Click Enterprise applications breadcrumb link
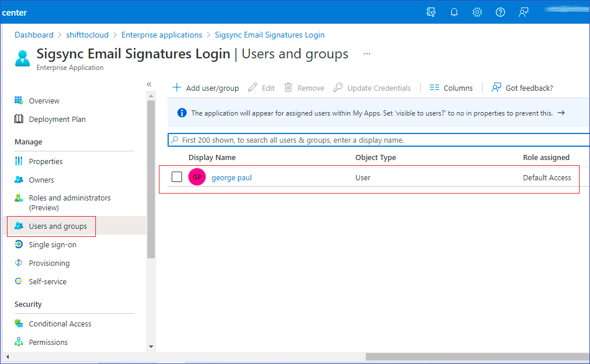 click(162, 35)
